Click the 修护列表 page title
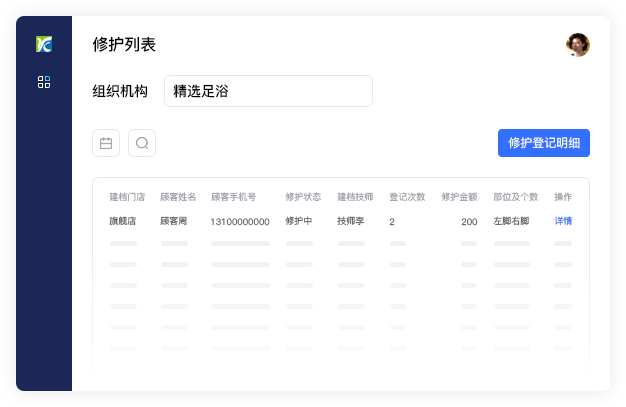Screen dimensions: 626x407 (x=124, y=44)
